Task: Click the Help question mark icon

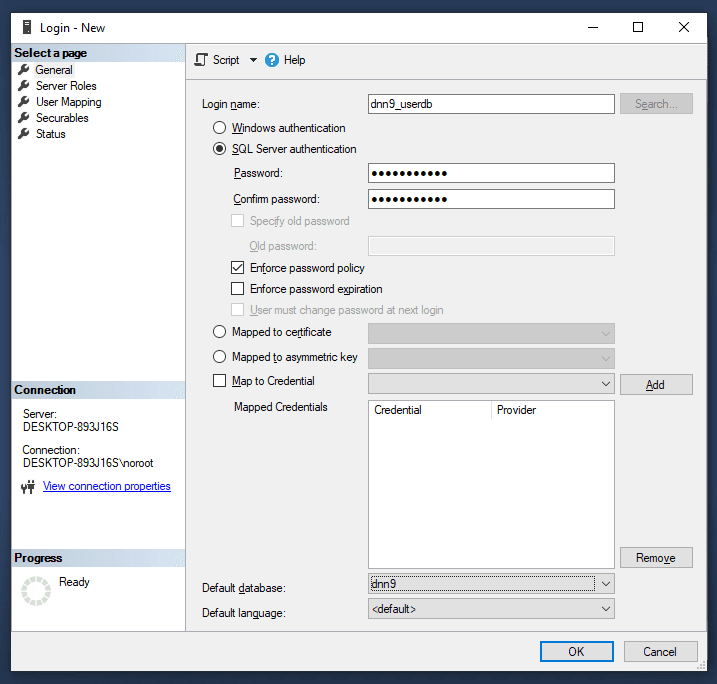Action: pos(272,60)
